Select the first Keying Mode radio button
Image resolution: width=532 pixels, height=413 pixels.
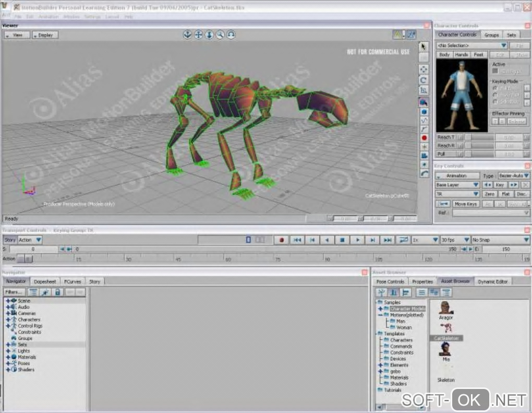coord(495,88)
